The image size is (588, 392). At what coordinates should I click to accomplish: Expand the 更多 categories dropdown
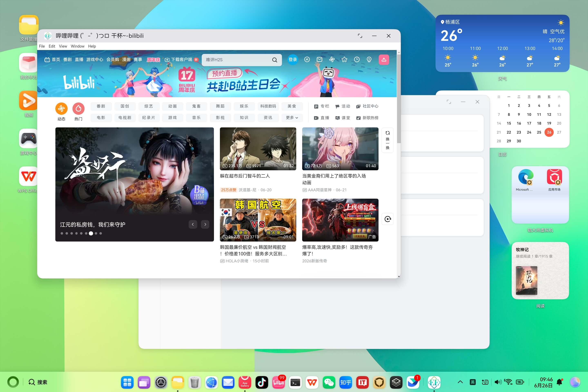click(292, 118)
